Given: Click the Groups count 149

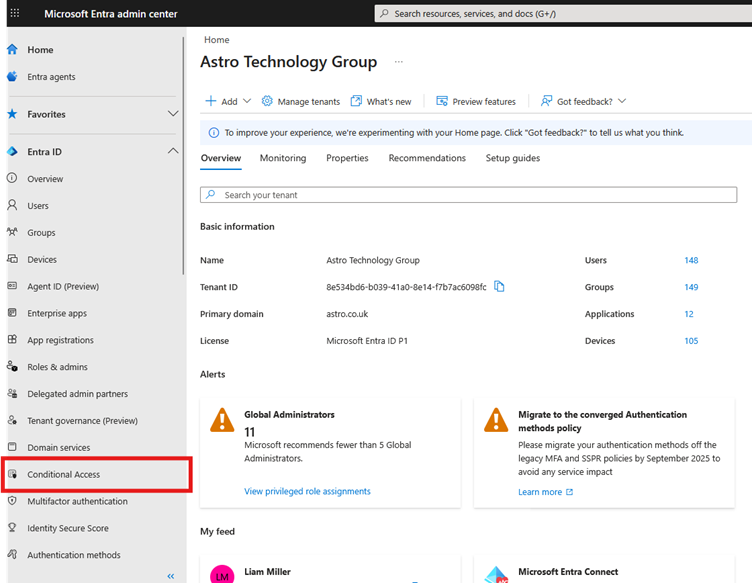Looking at the screenshot, I should (x=691, y=287).
